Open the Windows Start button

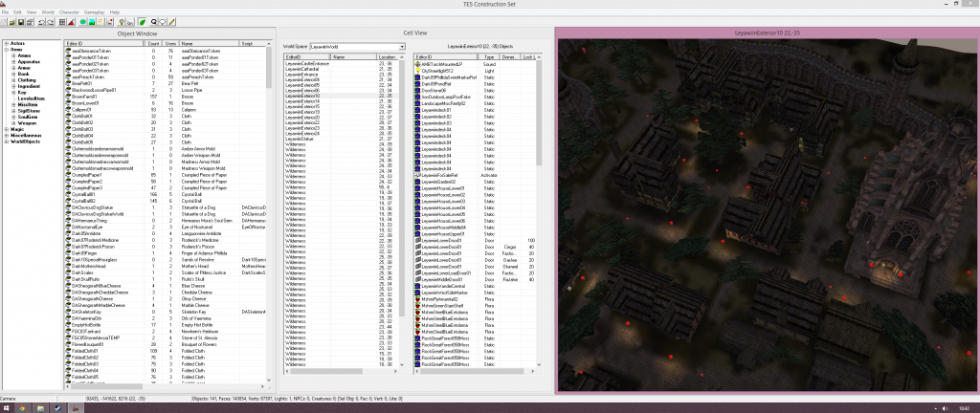coord(7,408)
